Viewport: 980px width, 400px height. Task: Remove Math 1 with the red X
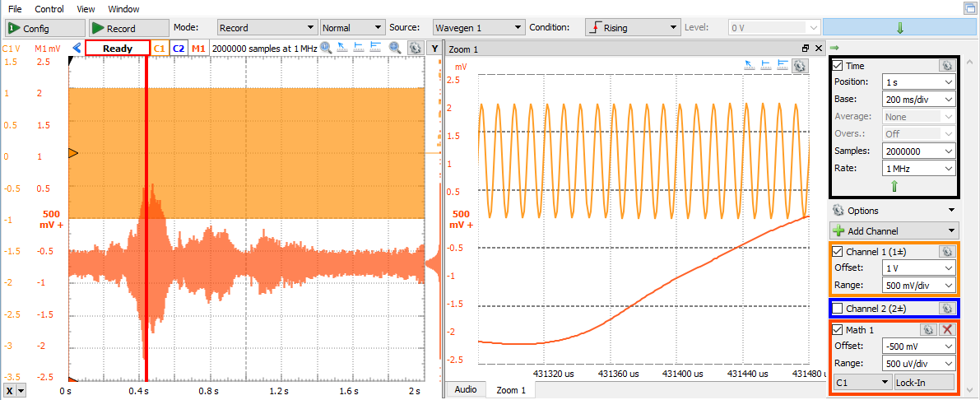(x=947, y=329)
